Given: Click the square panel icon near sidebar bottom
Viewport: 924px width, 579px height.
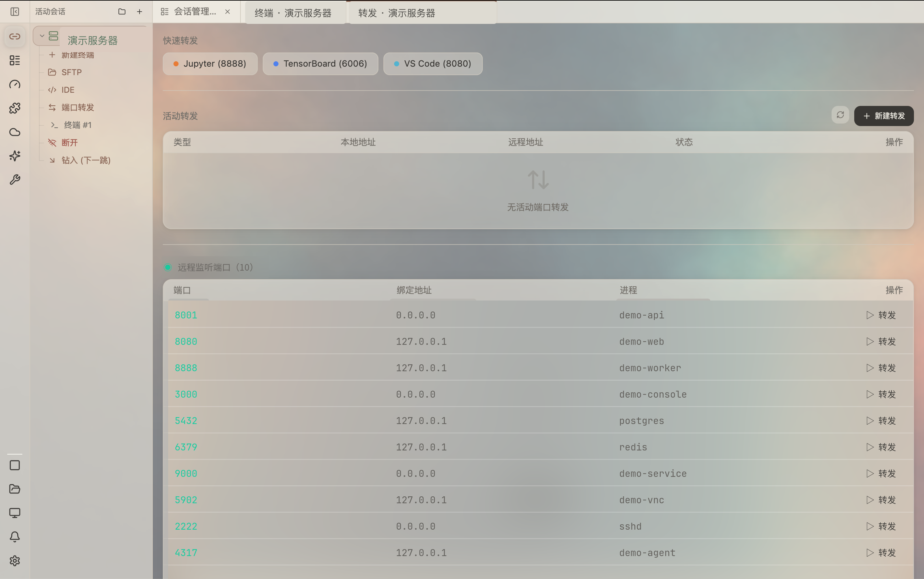Looking at the screenshot, I should [x=14, y=465].
